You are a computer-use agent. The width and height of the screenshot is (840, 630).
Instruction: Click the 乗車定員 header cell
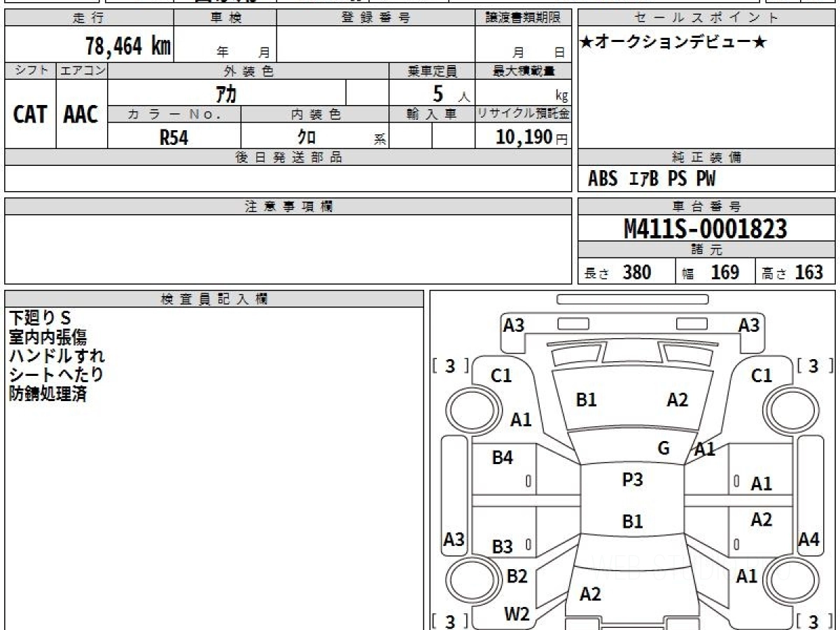coord(432,71)
